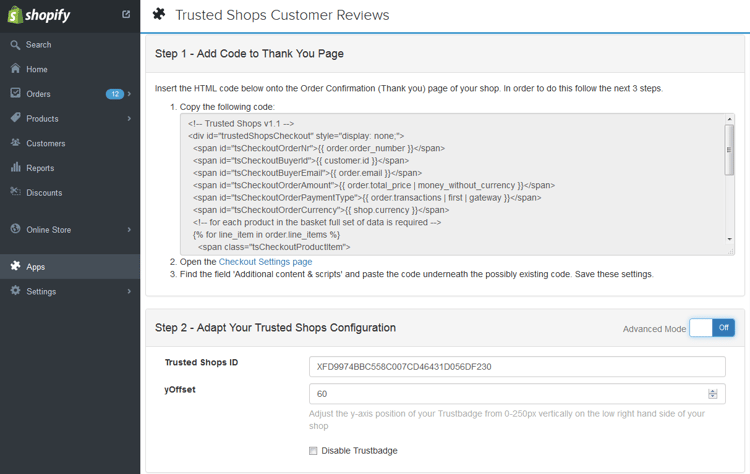Open store in new window icon
This screenshot has width=750, height=474.
pyautogui.click(x=126, y=14)
